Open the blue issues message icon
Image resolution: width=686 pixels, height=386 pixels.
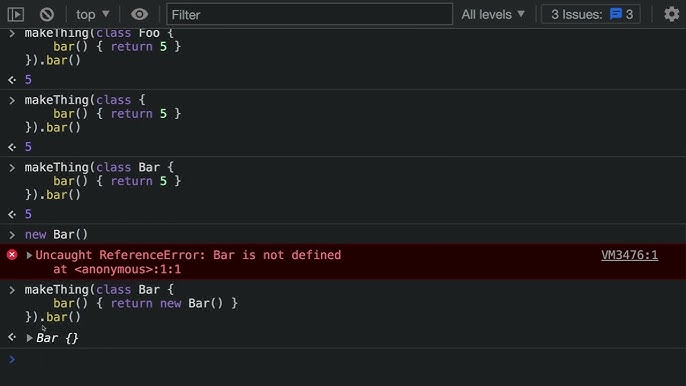pos(616,14)
